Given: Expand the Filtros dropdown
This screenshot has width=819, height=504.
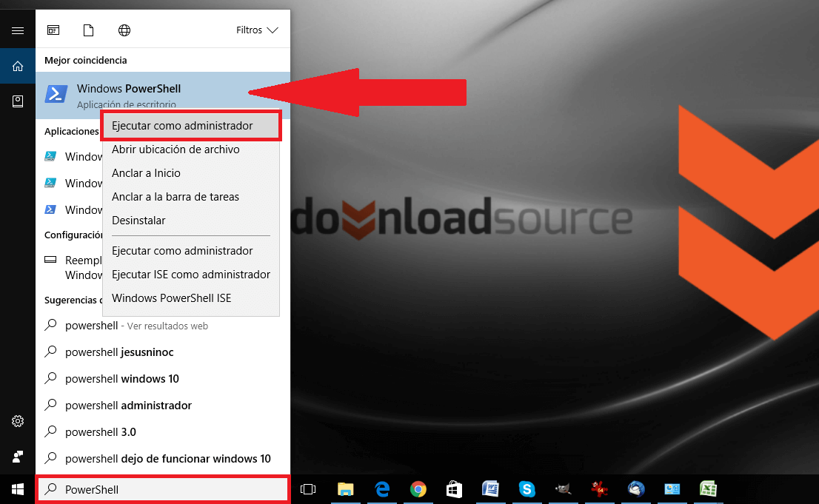Looking at the screenshot, I should coord(257,30).
